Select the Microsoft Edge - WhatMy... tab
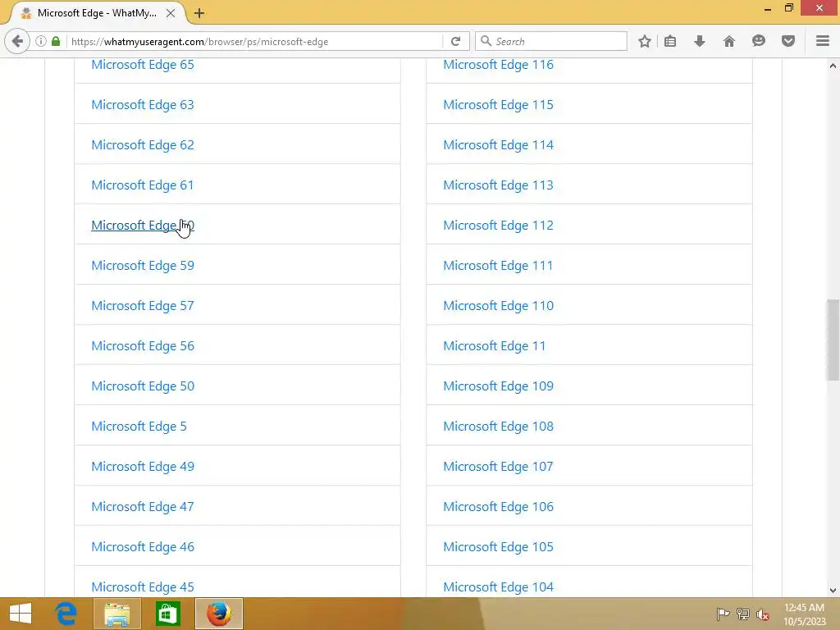The width and height of the screenshot is (840, 630). [x=97, y=13]
